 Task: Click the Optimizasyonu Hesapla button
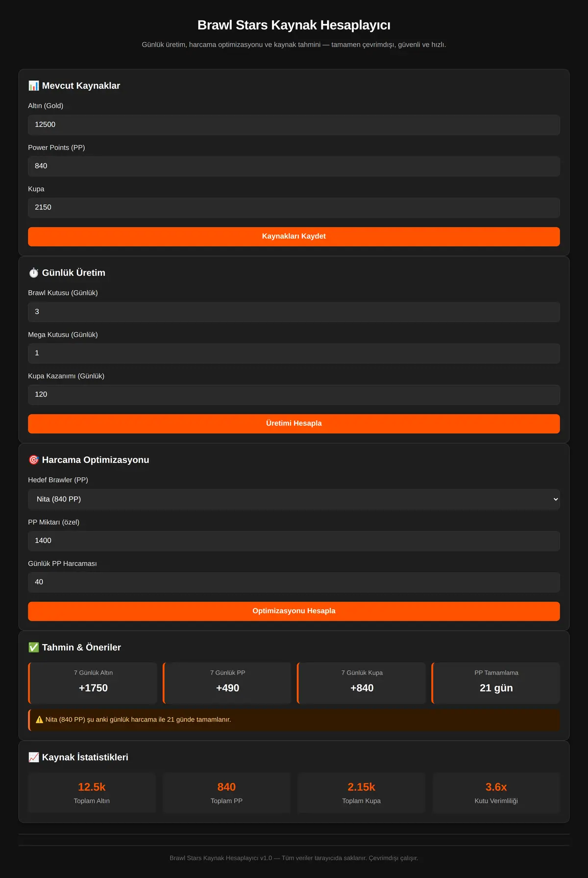(294, 611)
